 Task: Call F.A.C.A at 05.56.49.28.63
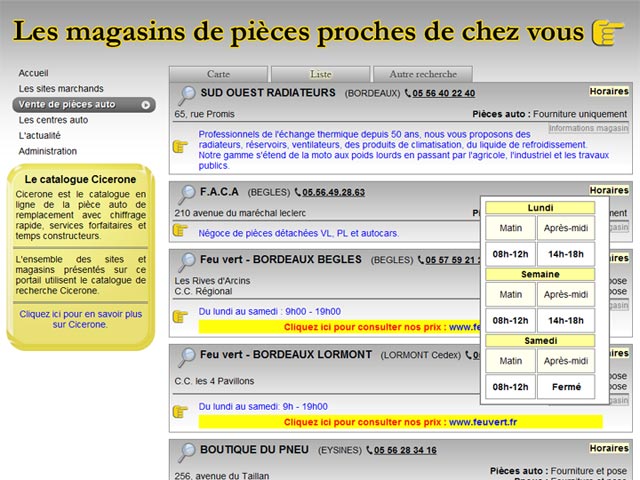point(333,192)
